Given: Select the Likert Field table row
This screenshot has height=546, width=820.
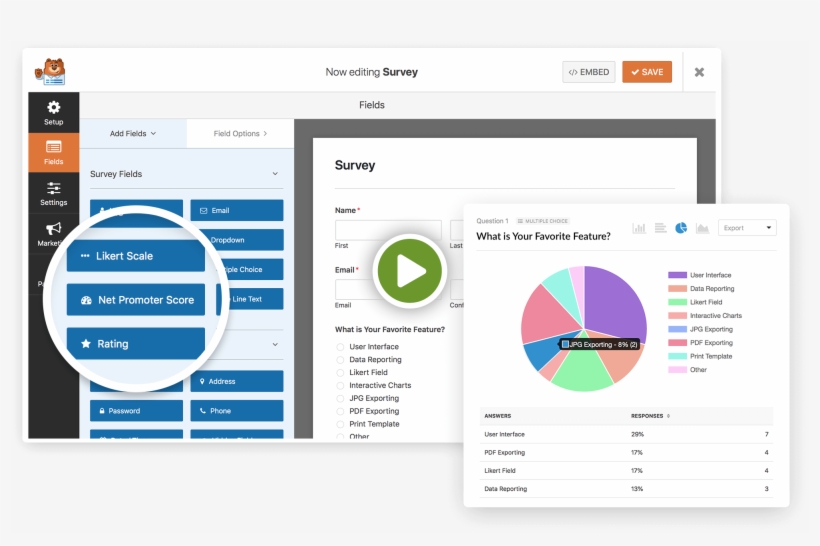Looking at the screenshot, I should pos(626,471).
